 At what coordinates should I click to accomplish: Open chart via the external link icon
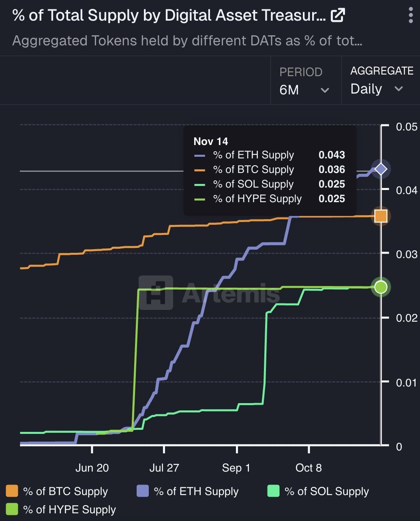[x=338, y=15]
